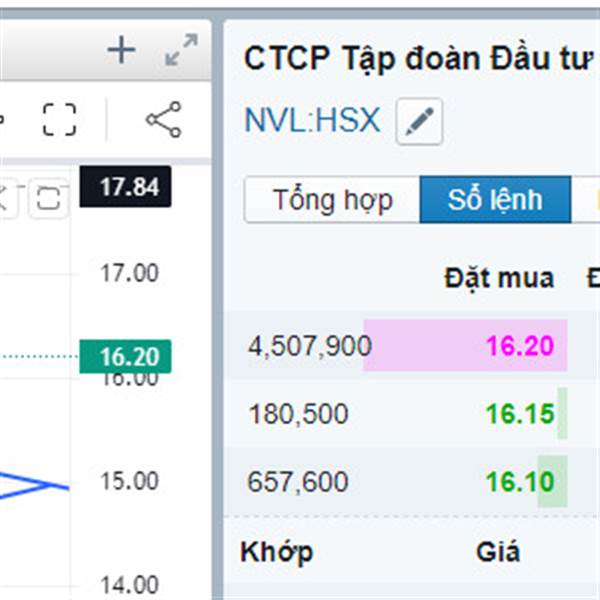Click the 14.00 axis label
The width and height of the screenshot is (600, 600).
tap(129, 585)
